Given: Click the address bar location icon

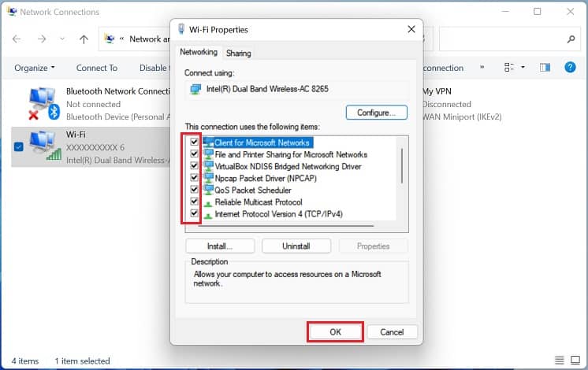Looking at the screenshot, I should tap(110, 39).
